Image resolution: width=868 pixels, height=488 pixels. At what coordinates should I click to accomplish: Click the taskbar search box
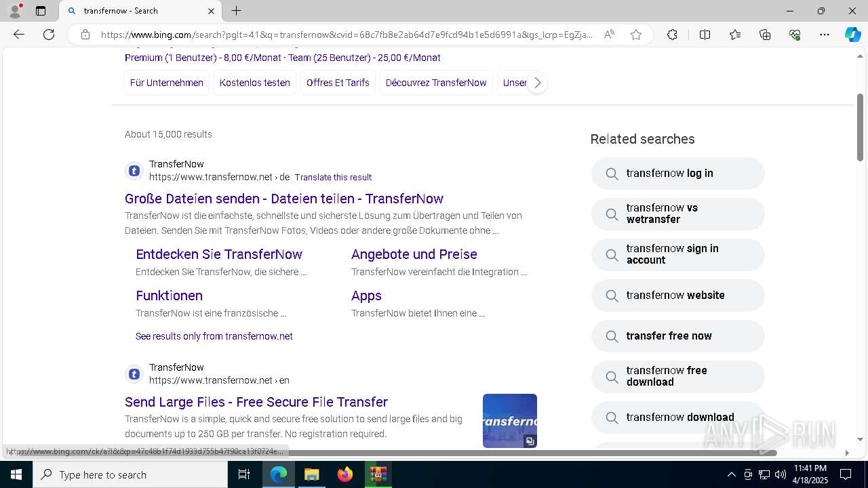click(x=130, y=474)
